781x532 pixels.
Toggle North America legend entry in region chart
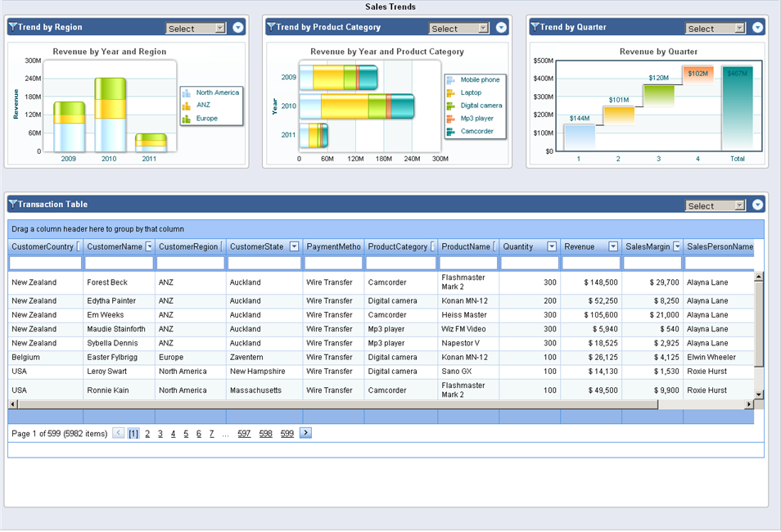coord(217,92)
